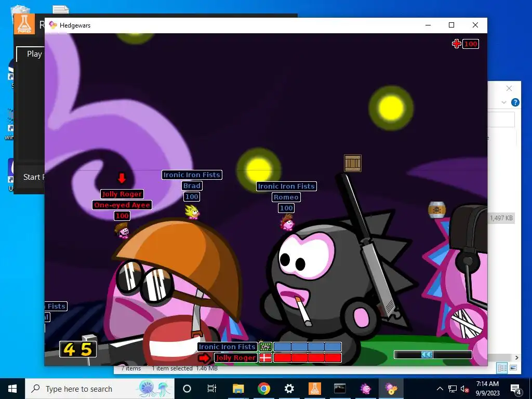Screen dimensions: 532x399
Task: Click the skull explosive barrel
Action: pyautogui.click(x=437, y=210)
